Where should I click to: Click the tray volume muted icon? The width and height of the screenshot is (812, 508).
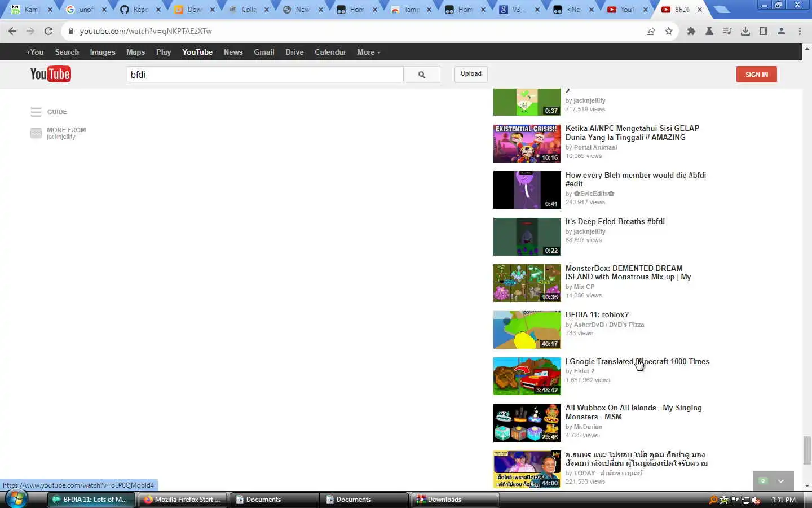[756, 500]
